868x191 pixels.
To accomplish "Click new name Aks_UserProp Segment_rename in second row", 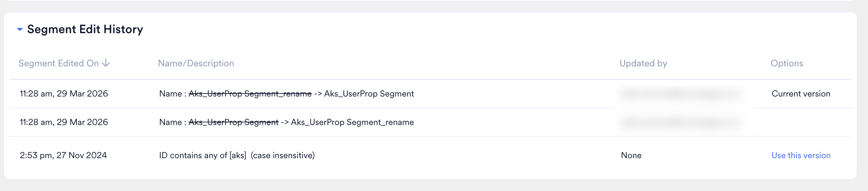I will 353,122.
